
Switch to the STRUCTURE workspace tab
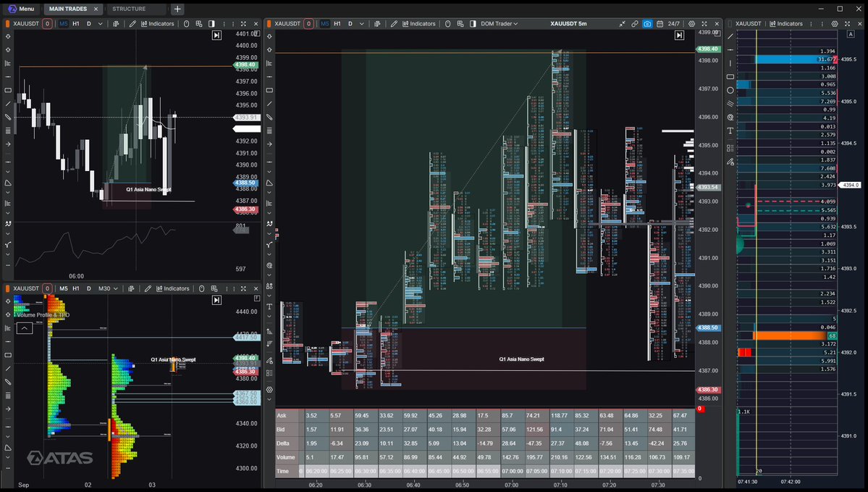pos(129,9)
